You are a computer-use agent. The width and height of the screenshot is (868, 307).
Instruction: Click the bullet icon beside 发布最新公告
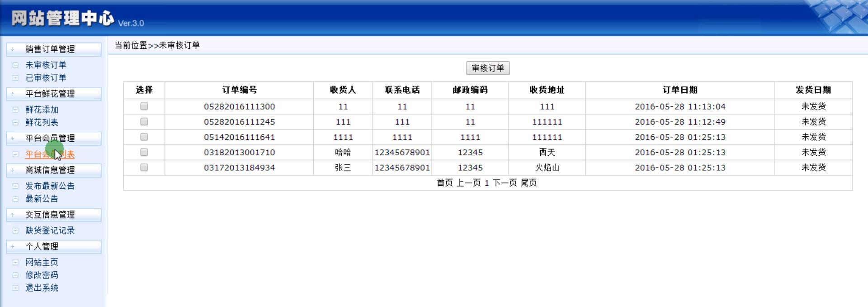coord(15,186)
